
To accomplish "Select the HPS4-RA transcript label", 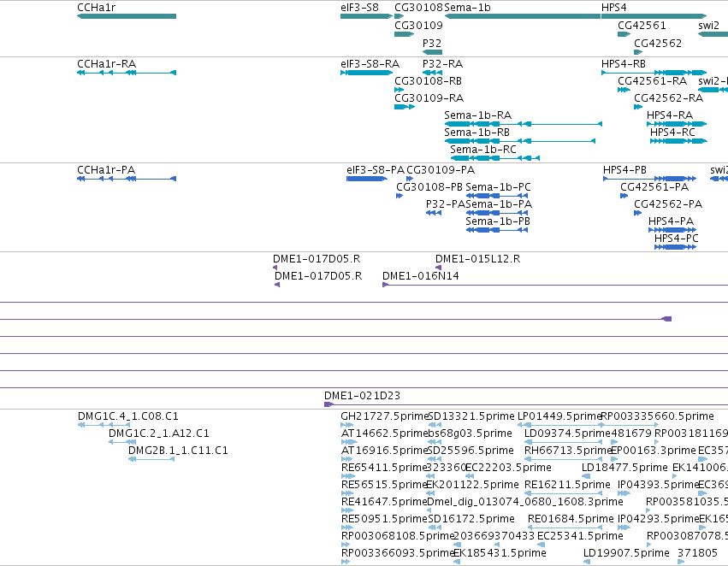I will 670,115.
